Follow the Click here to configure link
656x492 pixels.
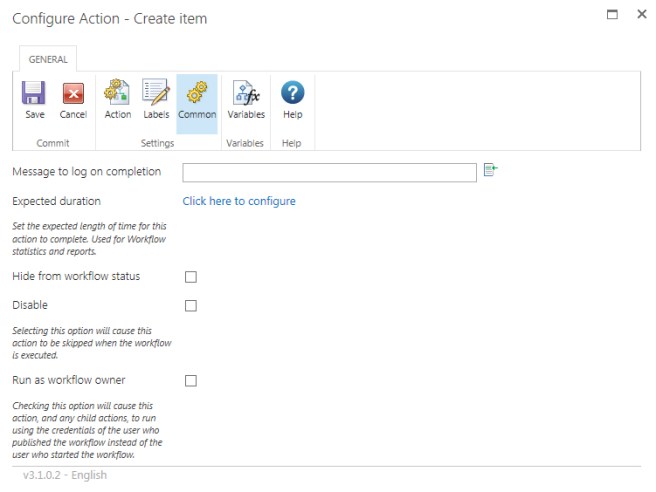(239, 201)
